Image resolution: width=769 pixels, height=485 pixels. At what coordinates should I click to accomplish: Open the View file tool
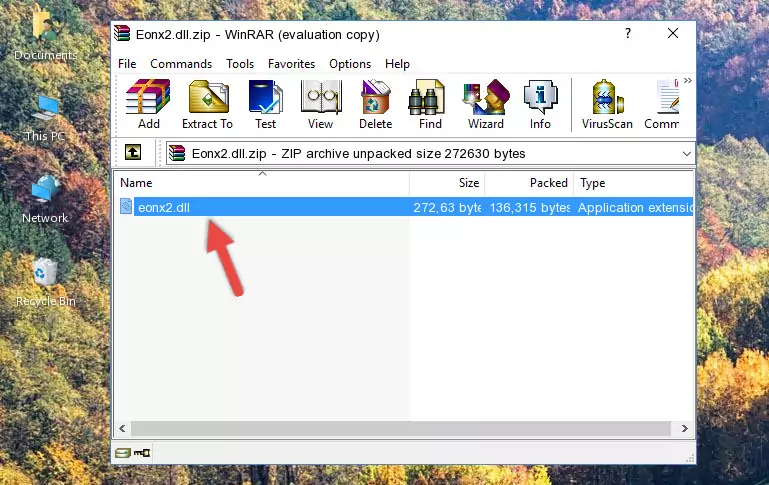click(x=321, y=104)
